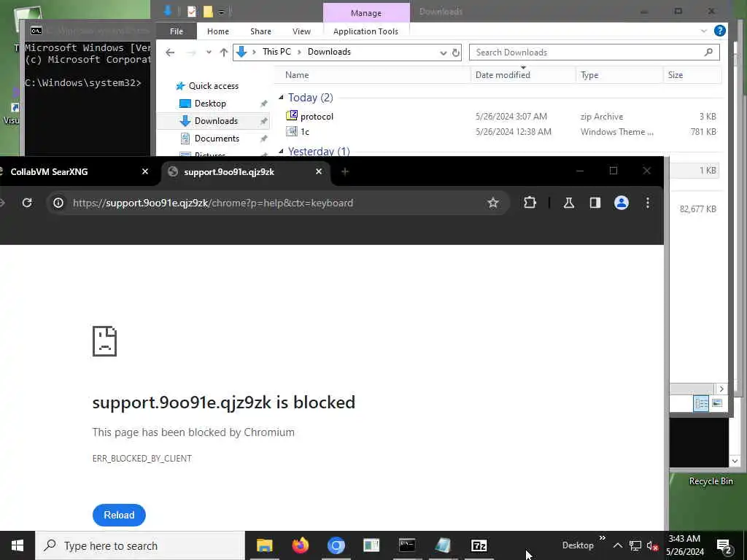The height and width of the screenshot is (560, 747).
Task: Bookmark this page with the star icon
Action: click(x=493, y=203)
